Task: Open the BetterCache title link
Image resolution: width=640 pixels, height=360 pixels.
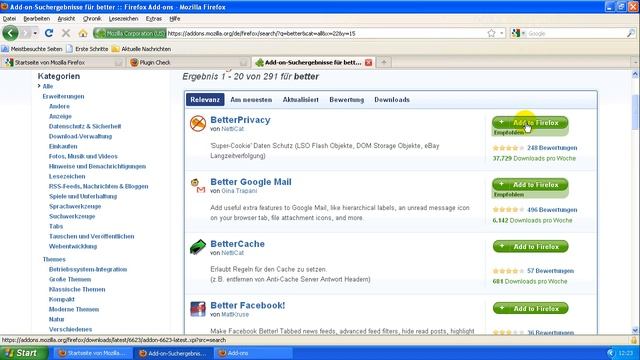Action: [x=238, y=244]
